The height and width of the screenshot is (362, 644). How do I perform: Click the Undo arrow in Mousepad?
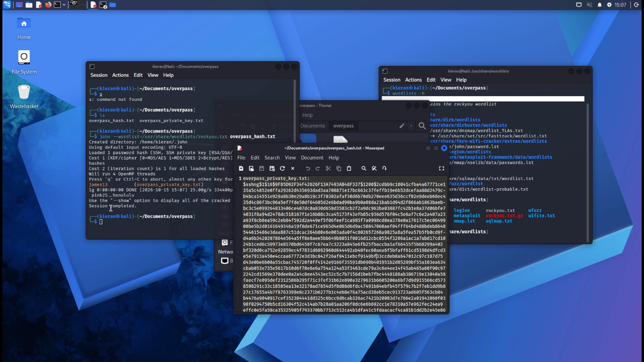308,168
